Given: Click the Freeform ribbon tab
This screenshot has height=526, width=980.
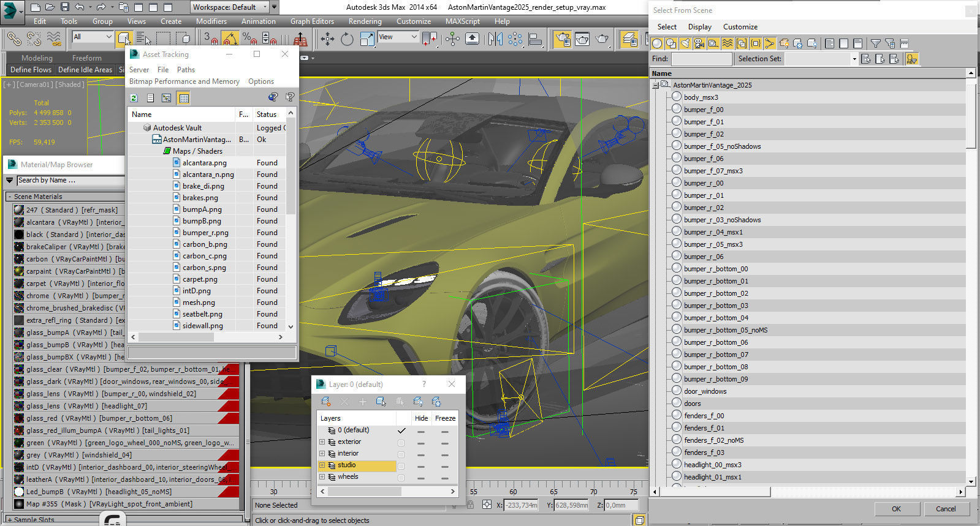Looking at the screenshot, I should [87, 58].
